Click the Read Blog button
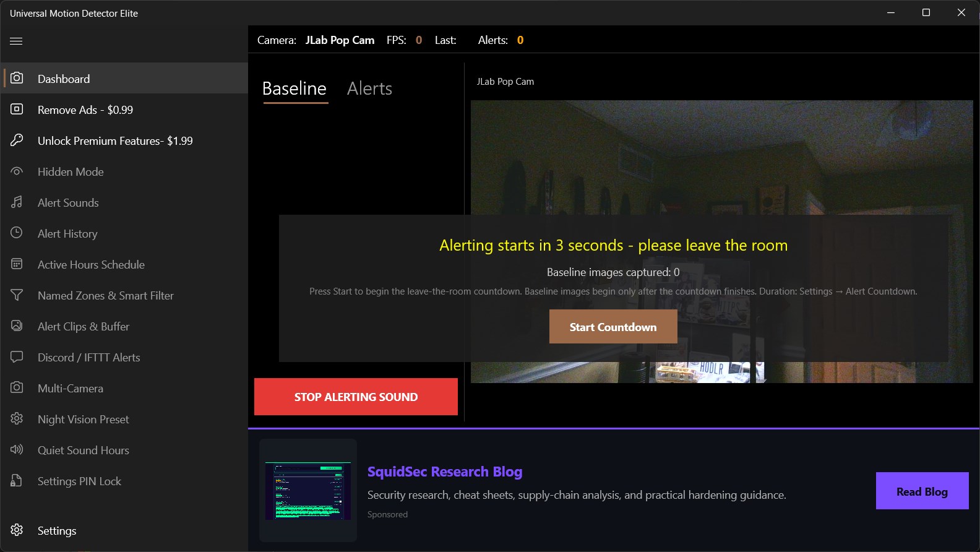The width and height of the screenshot is (980, 552). point(922,491)
